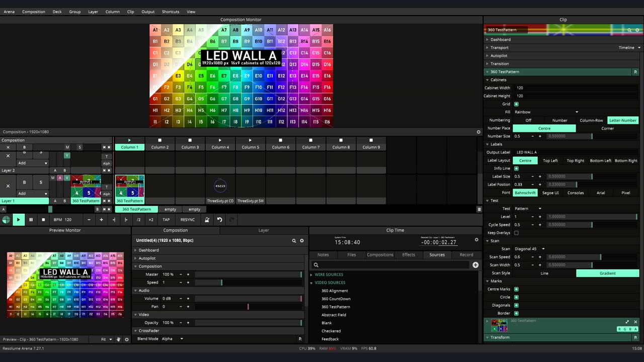Screen dimensions: 644x362
Task: Toggle the metronome icon
Action: coord(207,220)
